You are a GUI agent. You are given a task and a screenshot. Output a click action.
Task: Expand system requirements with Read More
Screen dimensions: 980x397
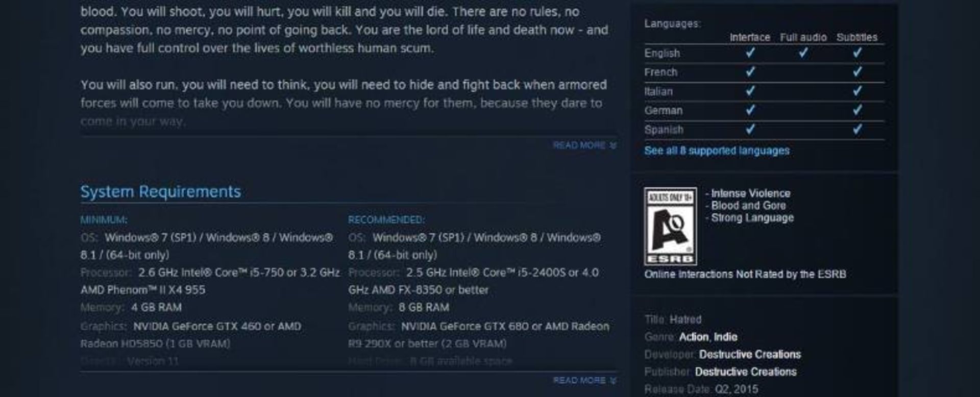click(584, 381)
